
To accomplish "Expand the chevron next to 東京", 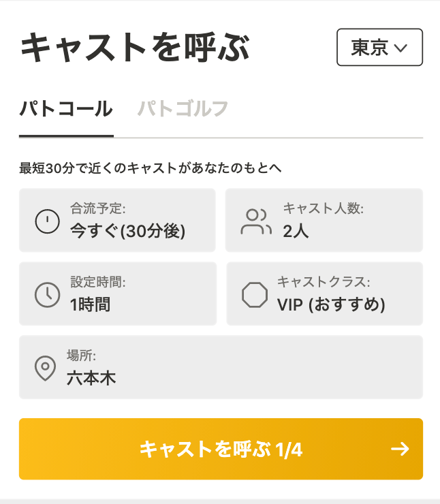I will coord(400,48).
